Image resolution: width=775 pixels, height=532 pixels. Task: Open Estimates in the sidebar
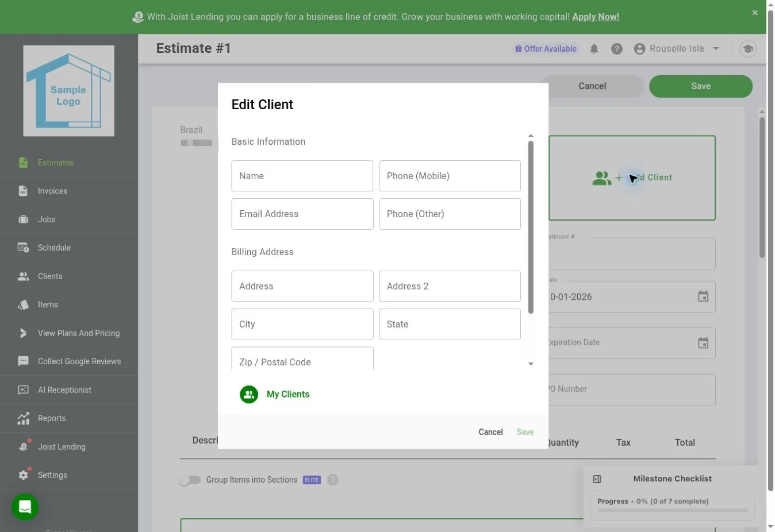69,163
